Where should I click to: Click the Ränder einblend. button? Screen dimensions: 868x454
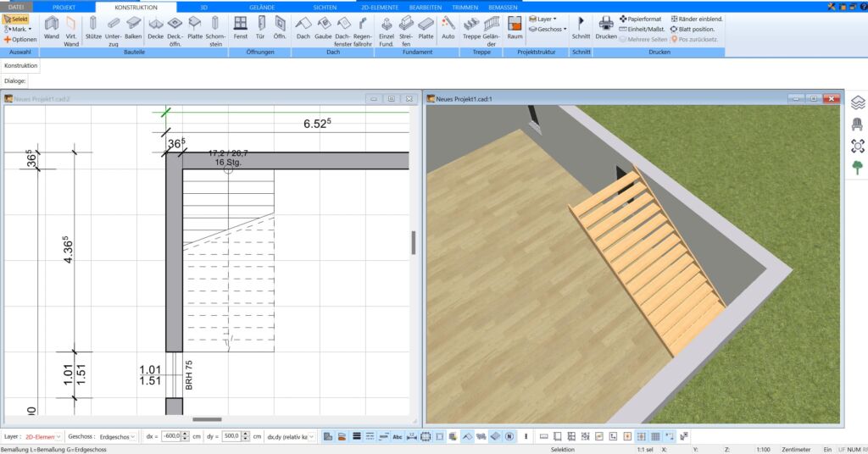697,19
